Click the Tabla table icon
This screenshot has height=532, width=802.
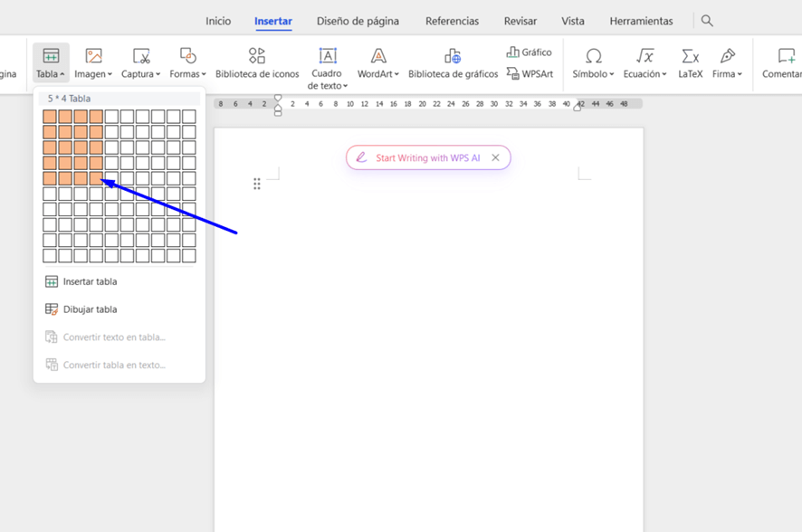[51, 55]
